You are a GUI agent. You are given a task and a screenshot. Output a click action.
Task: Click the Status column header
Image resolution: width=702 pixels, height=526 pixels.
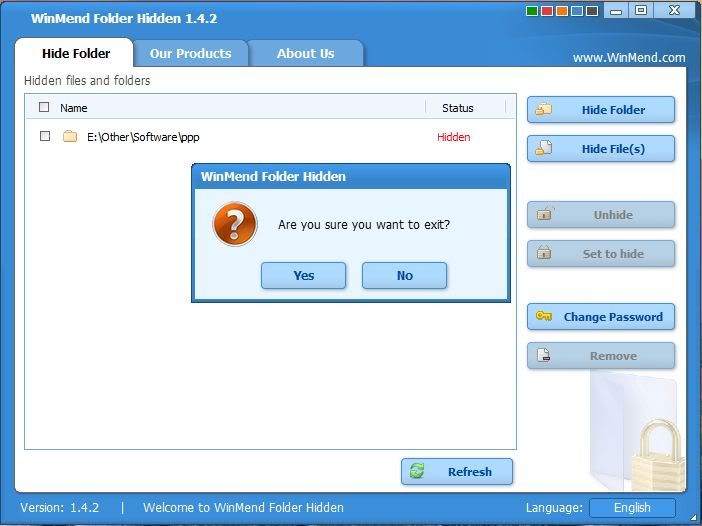pos(457,108)
